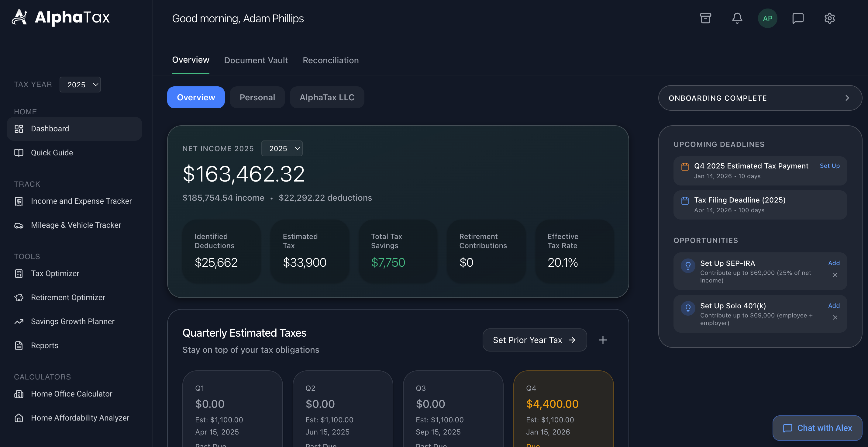The image size is (868, 447).
Task: Open the chat bubble icon in header
Action: (797, 18)
